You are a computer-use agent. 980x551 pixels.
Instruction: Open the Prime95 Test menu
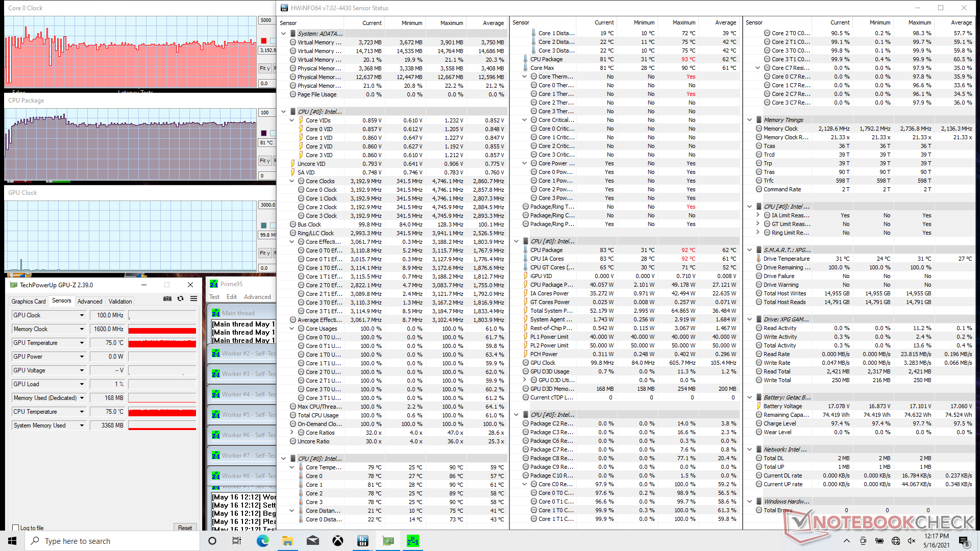pyautogui.click(x=214, y=297)
